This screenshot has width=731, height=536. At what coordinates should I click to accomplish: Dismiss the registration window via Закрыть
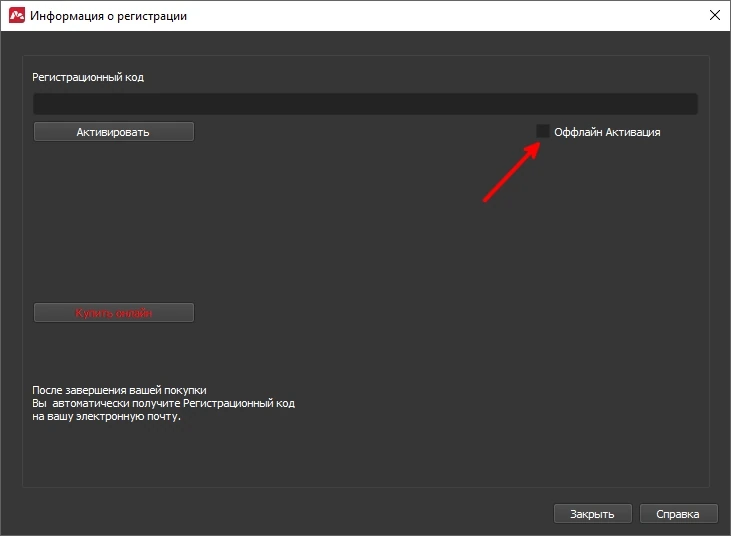[x=593, y=514]
